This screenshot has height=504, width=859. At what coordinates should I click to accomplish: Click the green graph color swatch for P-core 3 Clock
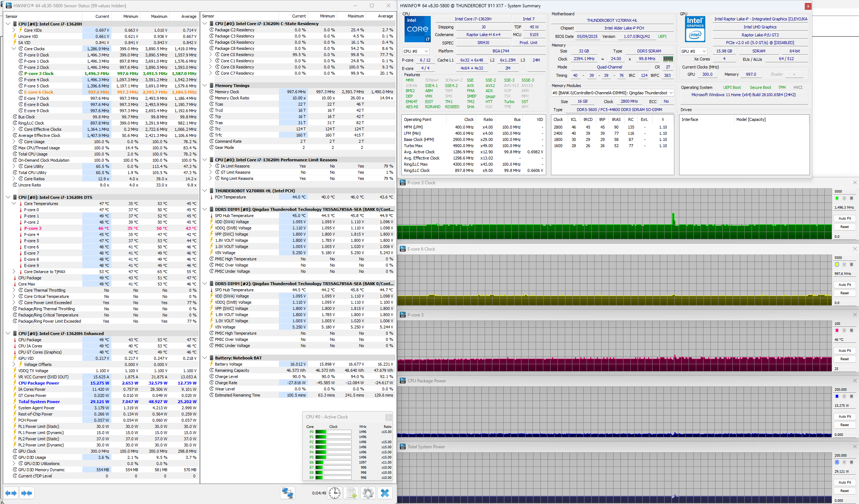pyautogui.click(x=837, y=198)
